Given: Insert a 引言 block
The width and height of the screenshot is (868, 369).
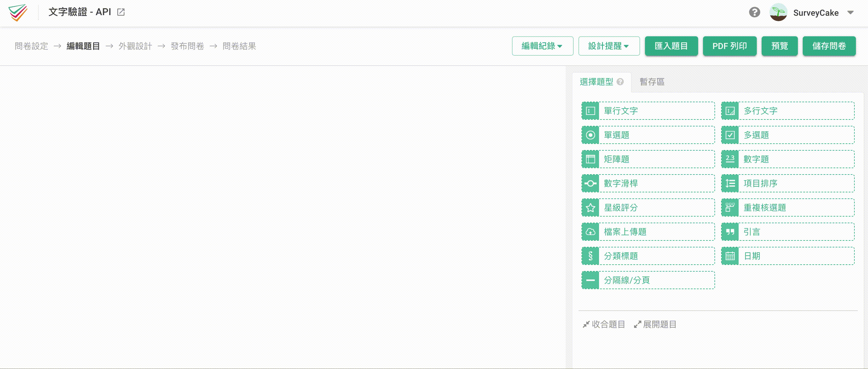Looking at the screenshot, I should tap(788, 232).
